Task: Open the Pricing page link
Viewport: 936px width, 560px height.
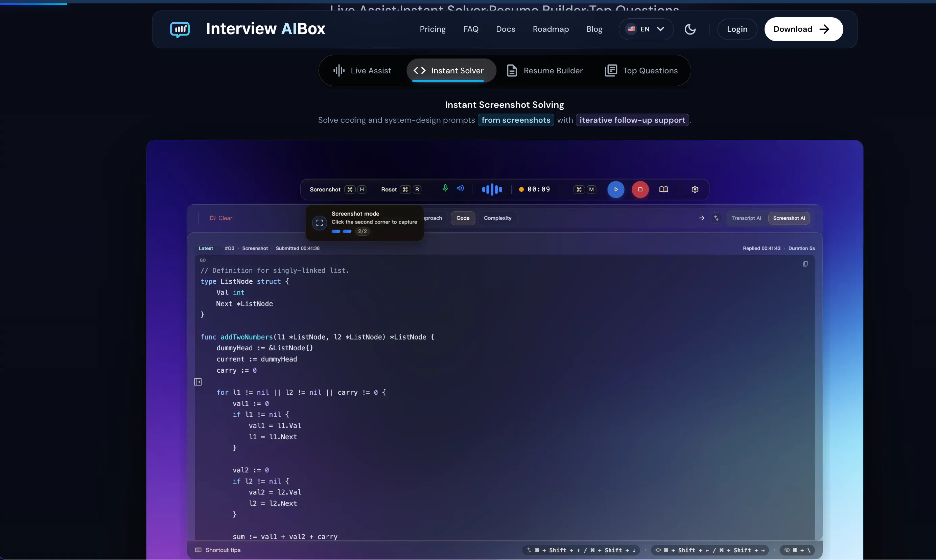Action: [x=432, y=29]
